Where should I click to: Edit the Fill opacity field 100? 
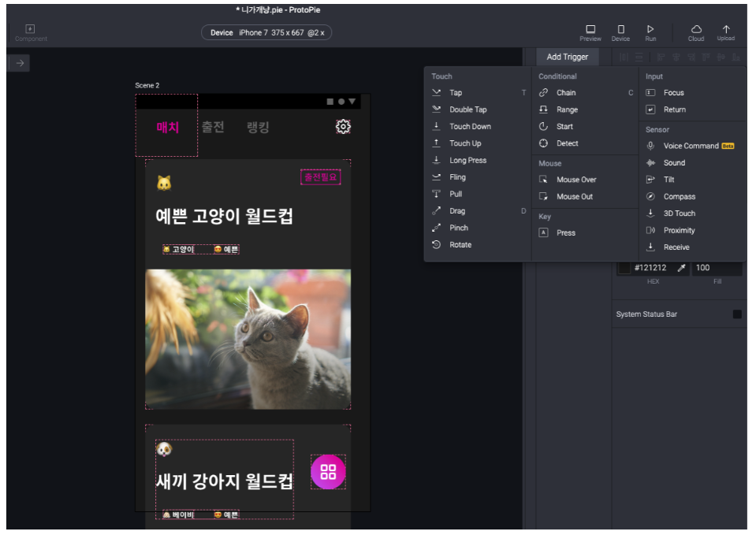tap(717, 268)
